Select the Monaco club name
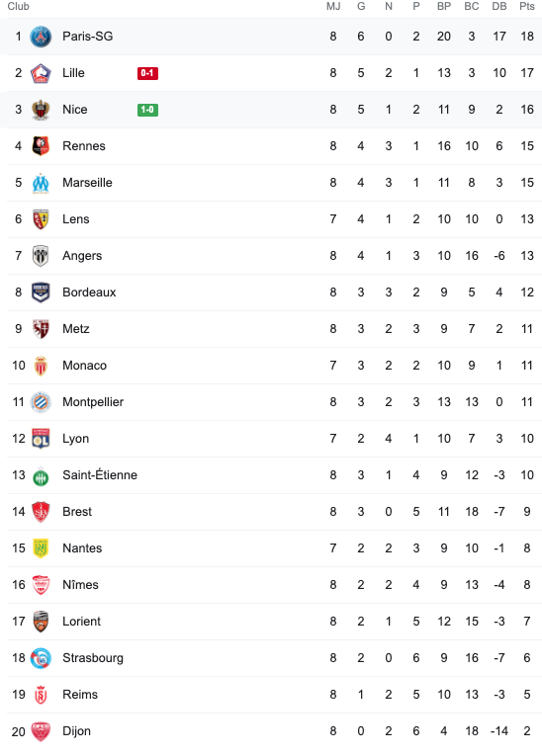542x756 pixels. click(x=84, y=366)
